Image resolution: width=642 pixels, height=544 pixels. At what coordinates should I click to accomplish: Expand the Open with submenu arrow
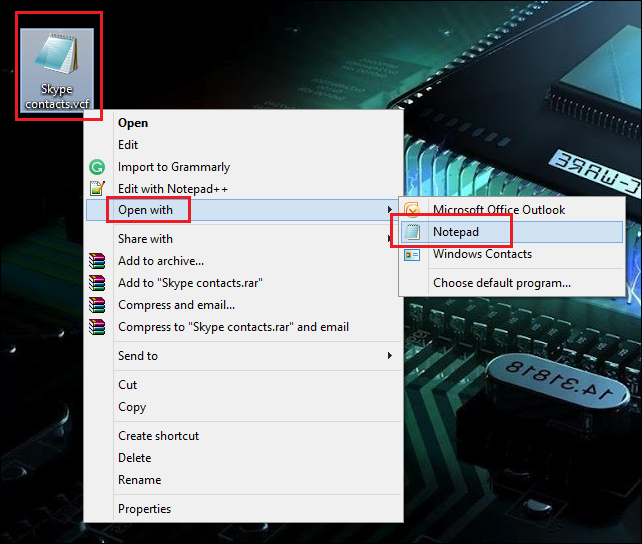coord(390,210)
